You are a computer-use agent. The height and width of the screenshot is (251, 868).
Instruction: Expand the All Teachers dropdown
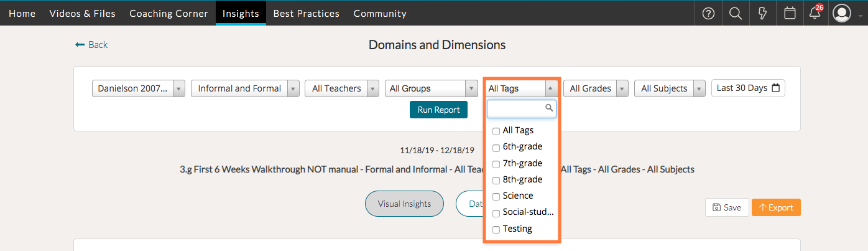click(342, 88)
